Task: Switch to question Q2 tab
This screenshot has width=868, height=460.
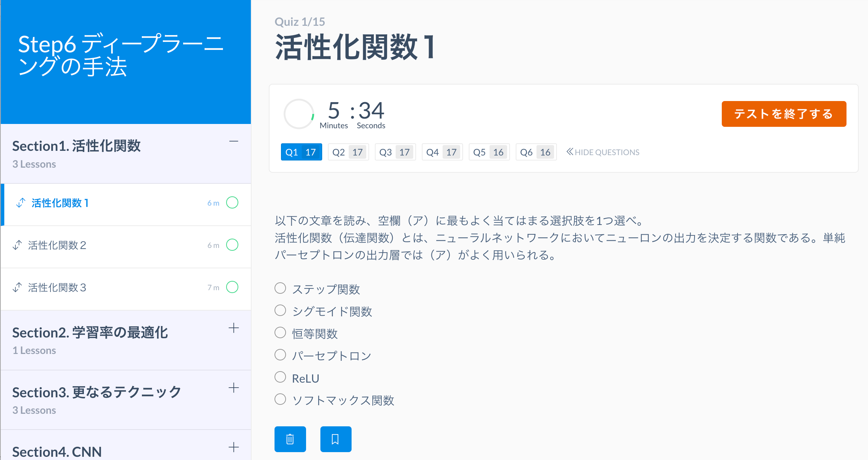Action: (x=348, y=152)
